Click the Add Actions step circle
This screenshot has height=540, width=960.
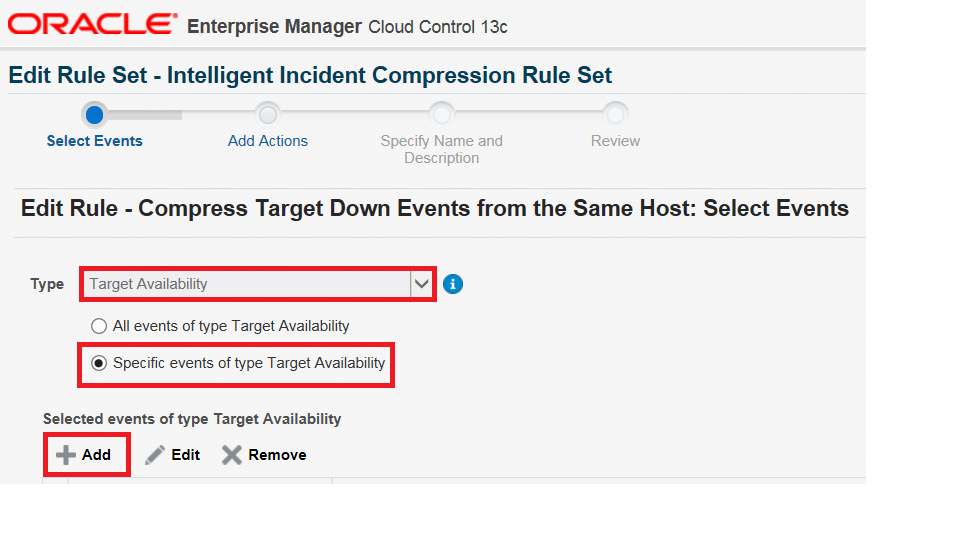(268, 114)
